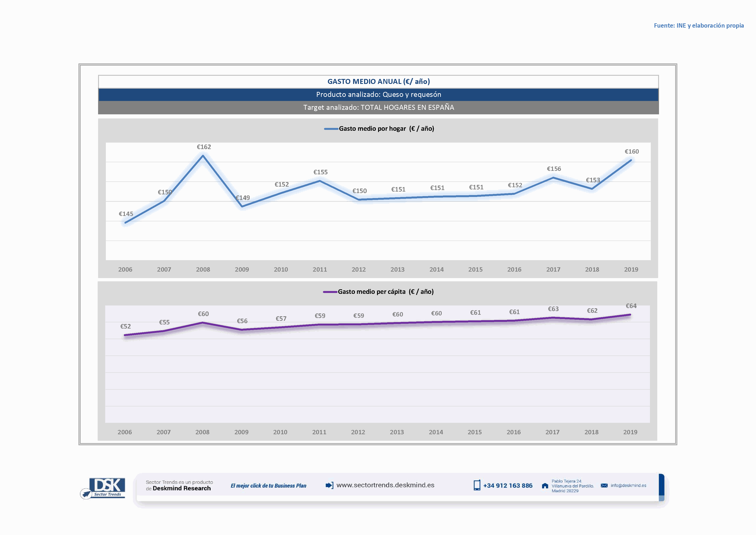The image size is (756, 535).
Task: Click the house address icon
Action: 545,486
